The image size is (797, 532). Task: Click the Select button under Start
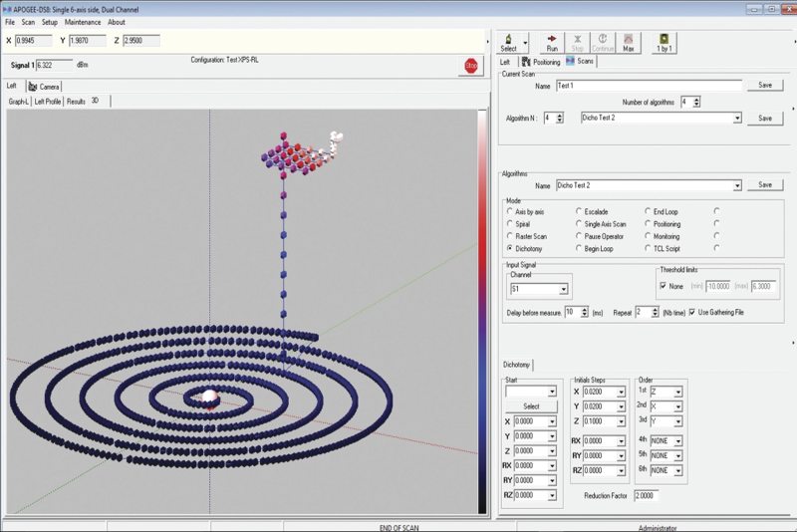pos(531,406)
